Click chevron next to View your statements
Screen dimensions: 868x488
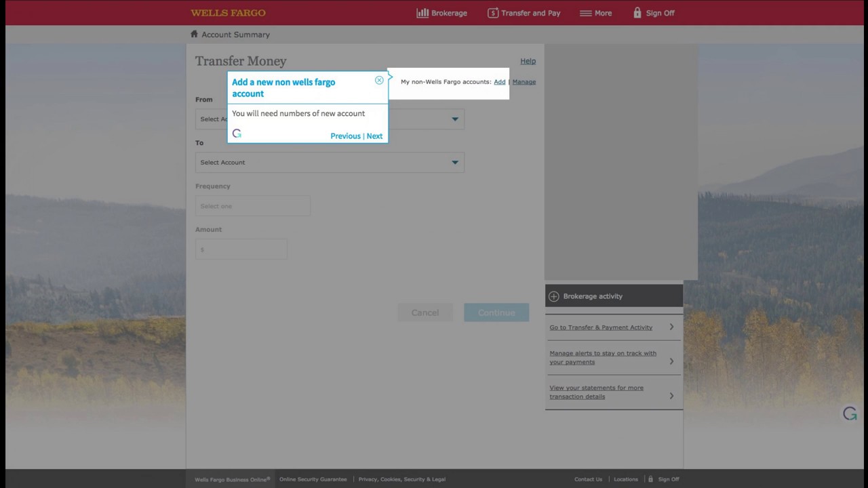(671, 396)
